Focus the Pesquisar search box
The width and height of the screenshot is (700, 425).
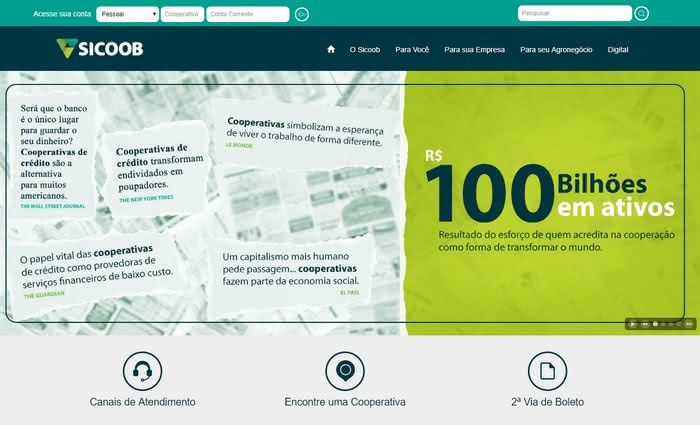pos(575,13)
